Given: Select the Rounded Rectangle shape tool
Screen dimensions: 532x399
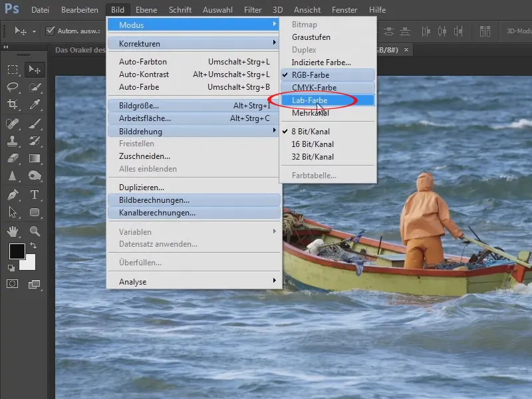Looking at the screenshot, I should [35, 212].
